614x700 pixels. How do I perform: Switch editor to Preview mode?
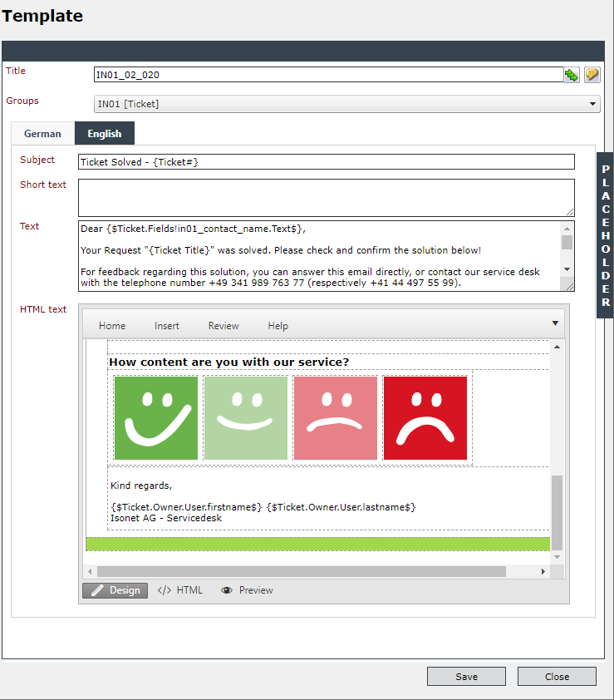248,590
